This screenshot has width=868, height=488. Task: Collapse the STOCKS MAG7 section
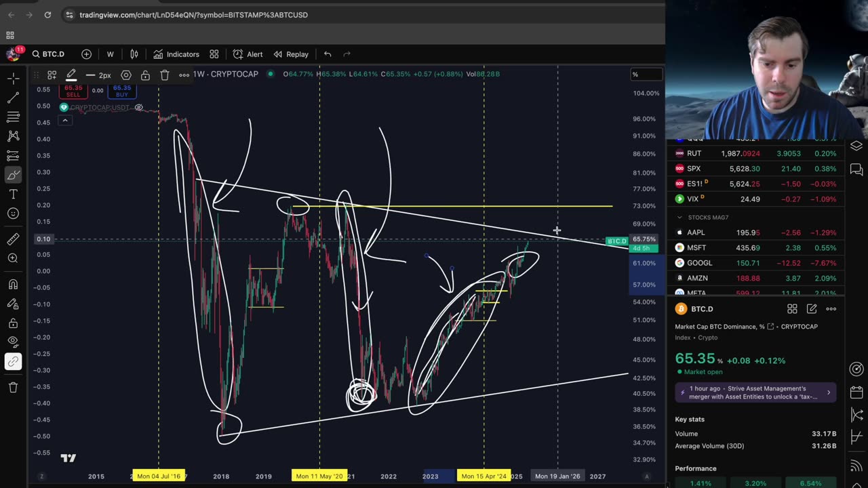pyautogui.click(x=679, y=217)
